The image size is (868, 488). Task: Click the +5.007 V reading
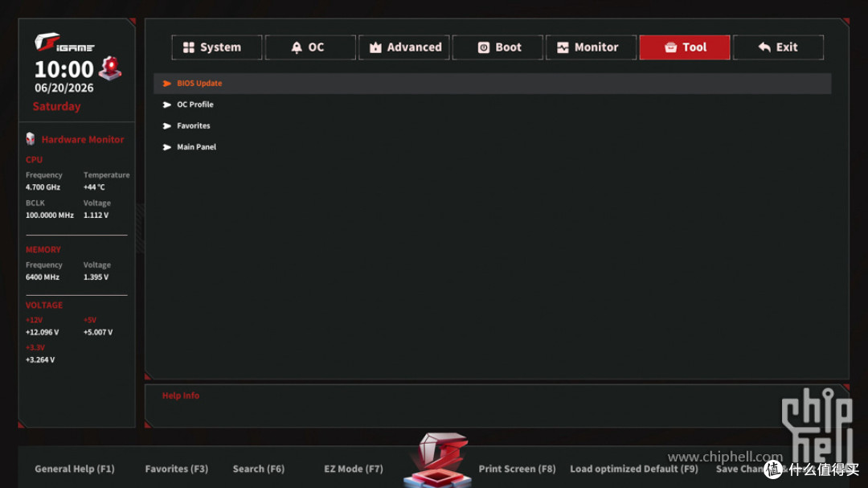[98, 332]
